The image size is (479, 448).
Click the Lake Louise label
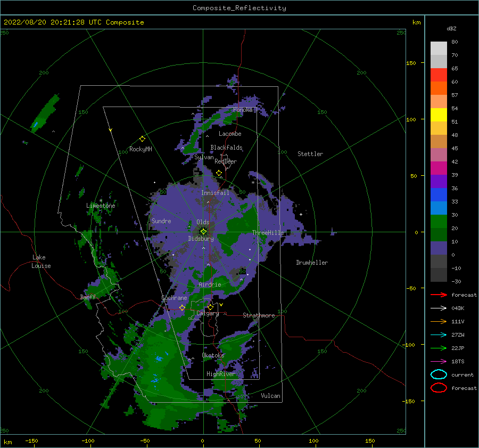tap(41, 262)
